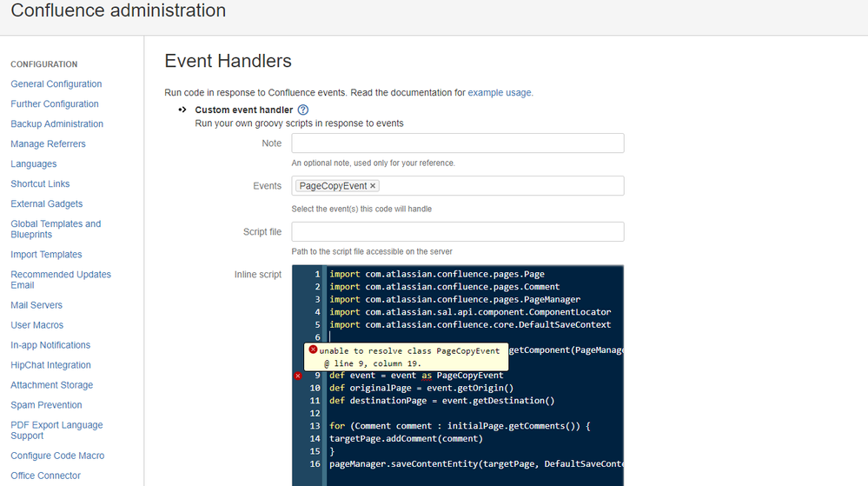
Task: Open Attachment Storage
Action: click(51, 384)
